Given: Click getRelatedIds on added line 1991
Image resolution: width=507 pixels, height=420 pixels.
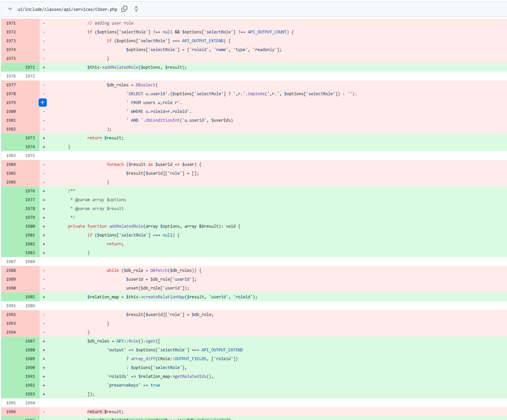Looking at the screenshot, I should 190,376.
